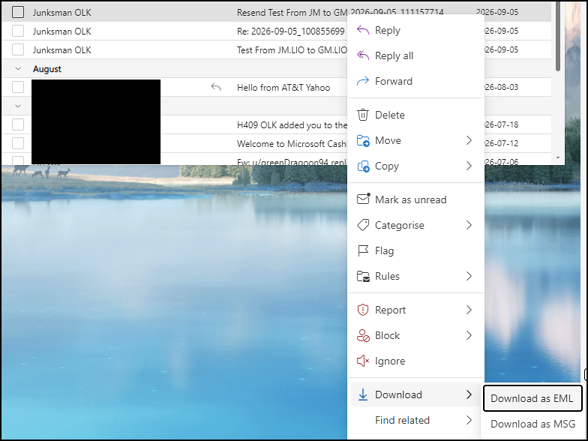588x441 pixels.
Task: Click the Flag icon
Action: click(x=363, y=250)
